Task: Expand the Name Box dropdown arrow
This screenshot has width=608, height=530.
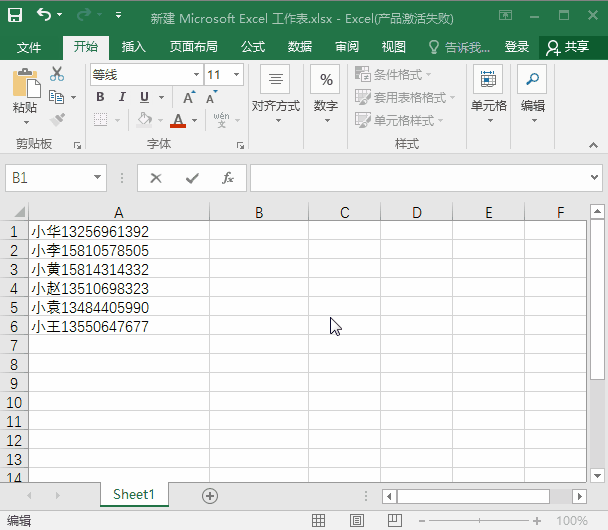Action: click(x=98, y=178)
